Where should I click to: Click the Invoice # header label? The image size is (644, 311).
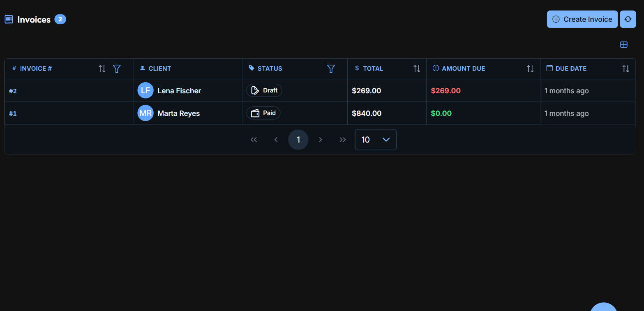point(36,69)
